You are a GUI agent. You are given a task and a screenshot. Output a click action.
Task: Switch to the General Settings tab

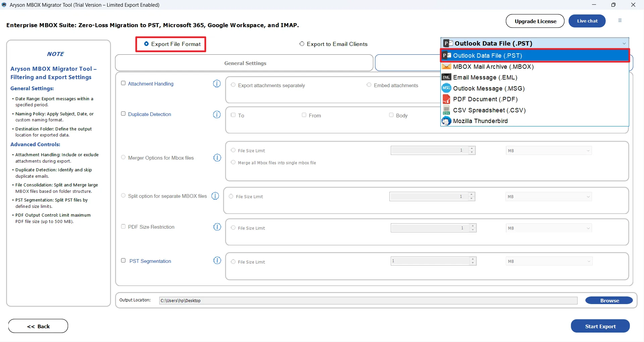pos(244,63)
